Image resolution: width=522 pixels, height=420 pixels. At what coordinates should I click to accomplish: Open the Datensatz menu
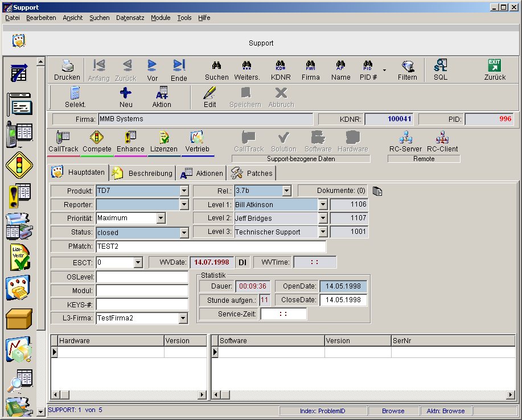(130, 18)
